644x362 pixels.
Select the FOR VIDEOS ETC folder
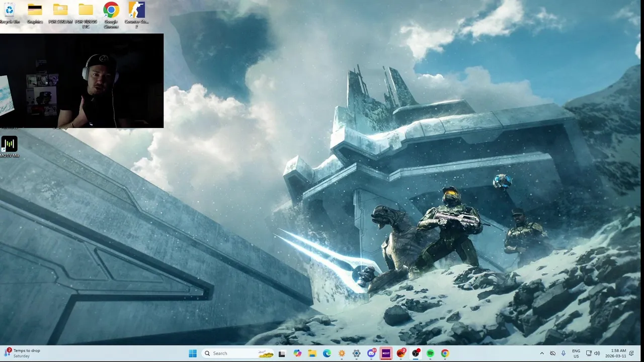point(86,16)
